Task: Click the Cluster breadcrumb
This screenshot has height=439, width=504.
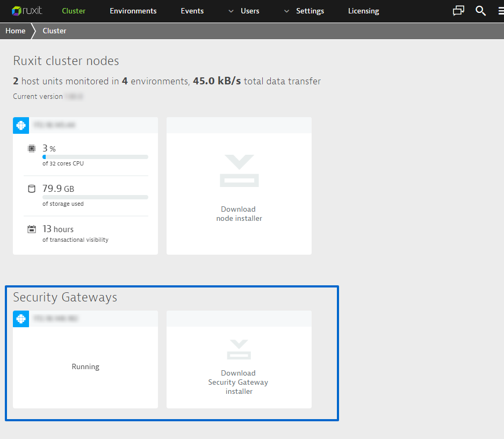Action: tap(54, 31)
